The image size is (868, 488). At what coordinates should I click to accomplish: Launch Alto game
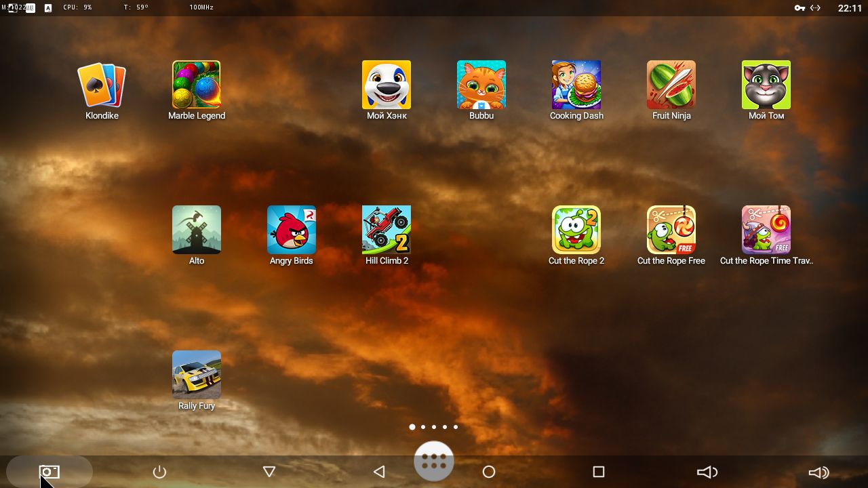coord(197,230)
